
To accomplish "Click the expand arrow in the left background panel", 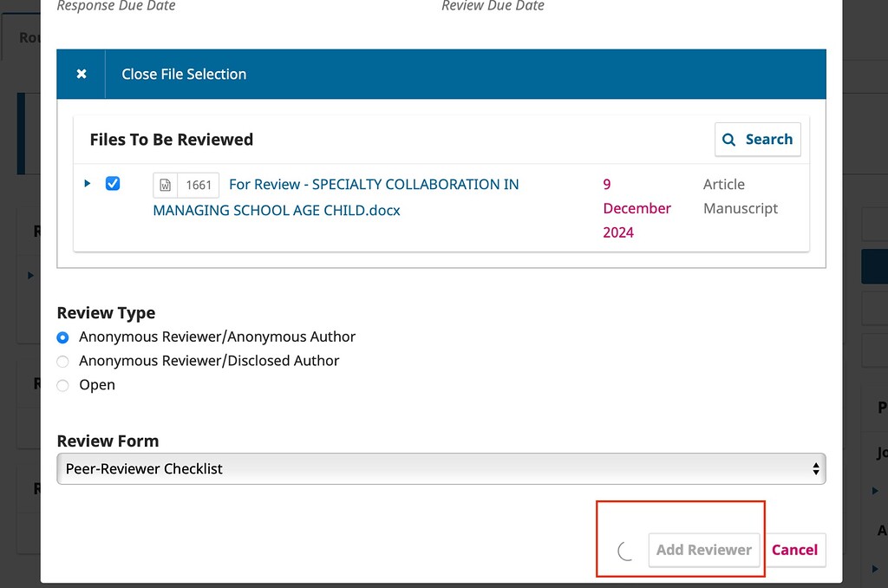I will [29, 275].
